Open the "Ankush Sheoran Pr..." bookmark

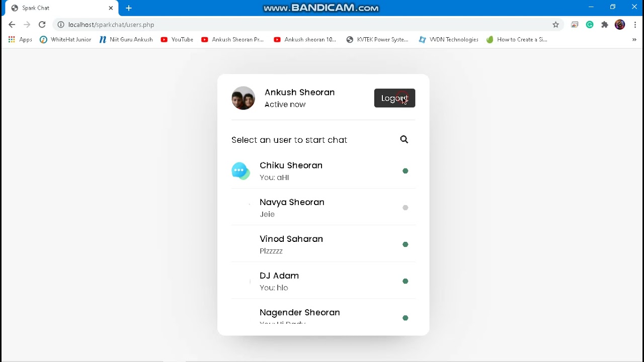pyautogui.click(x=232, y=40)
